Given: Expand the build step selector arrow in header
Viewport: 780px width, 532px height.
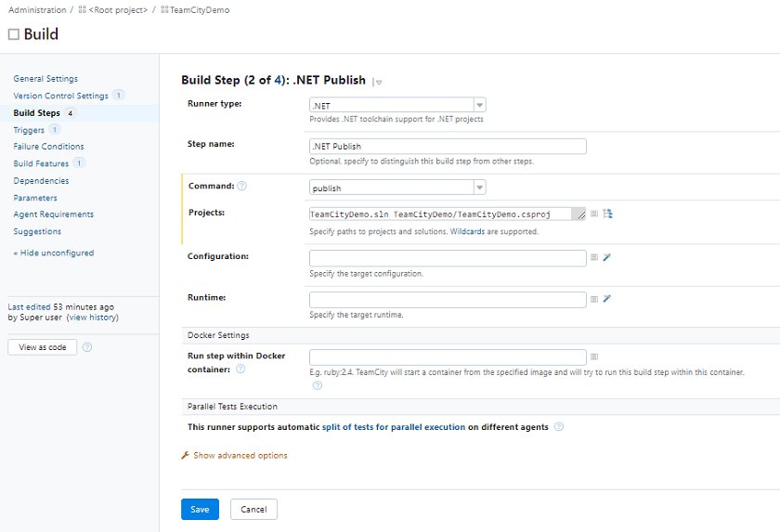Looking at the screenshot, I should 378,82.
